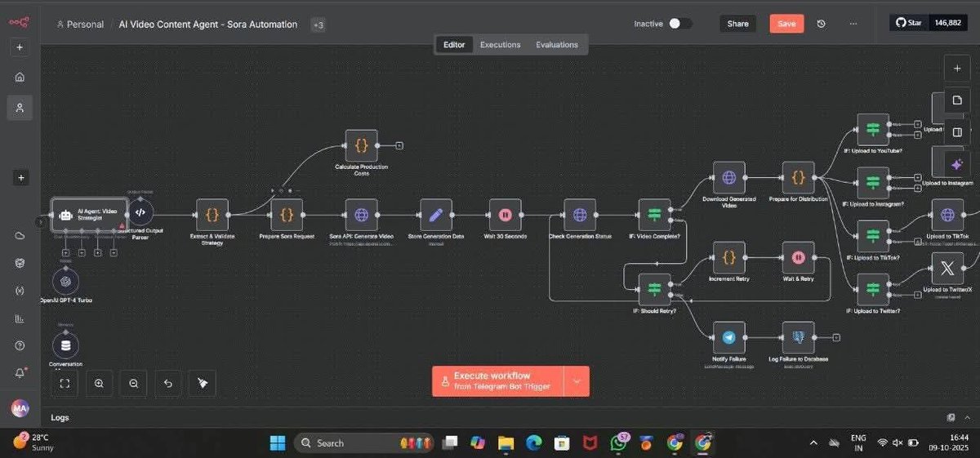
Task: Select the Structured Output Parser node
Action: [x=140, y=211]
